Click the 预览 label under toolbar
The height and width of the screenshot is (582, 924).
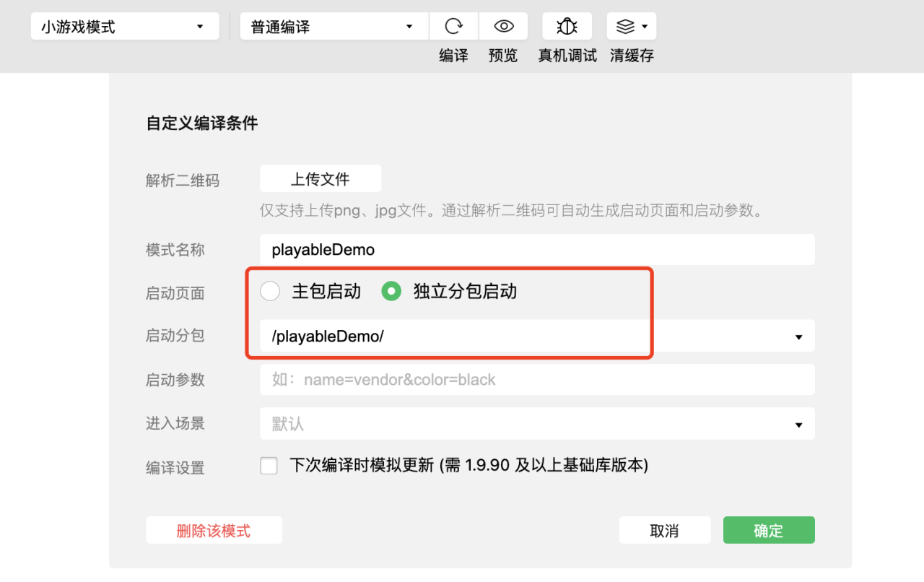503,56
